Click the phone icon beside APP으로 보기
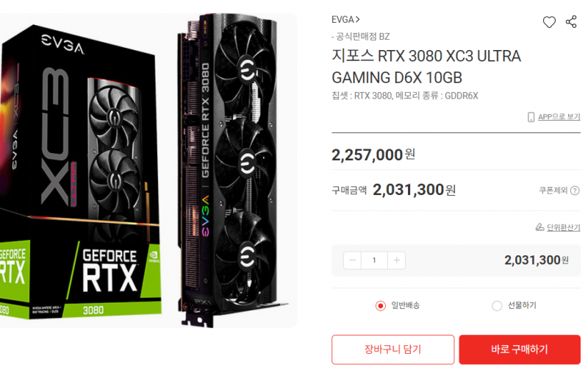The image size is (588, 373). pyautogui.click(x=531, y=117)
